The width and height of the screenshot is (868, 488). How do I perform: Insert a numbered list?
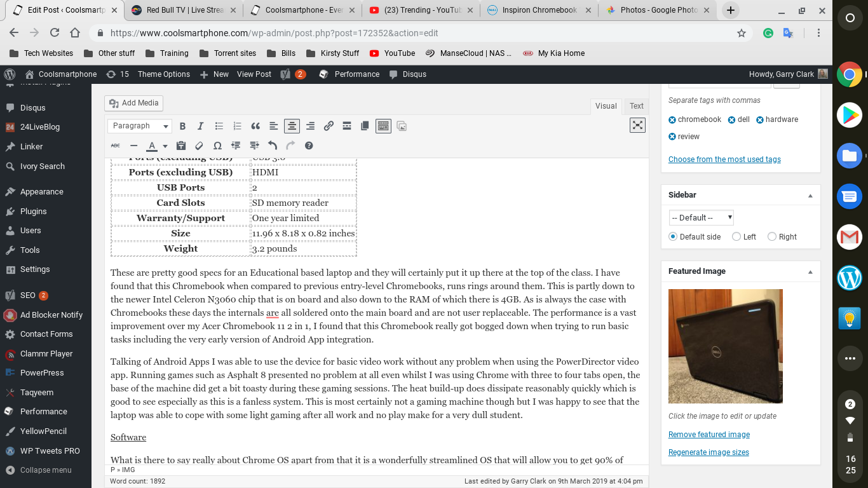(x=237, y=126)
